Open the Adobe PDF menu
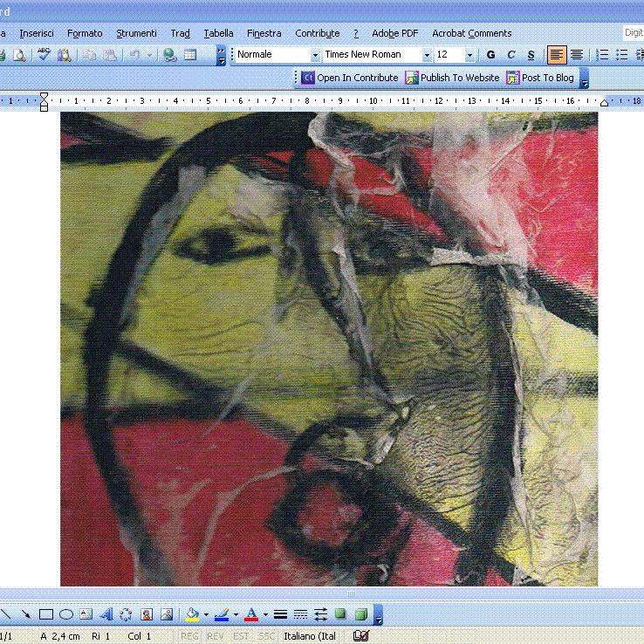The height and width of the screenshot is (644, 644). point(394,33)
